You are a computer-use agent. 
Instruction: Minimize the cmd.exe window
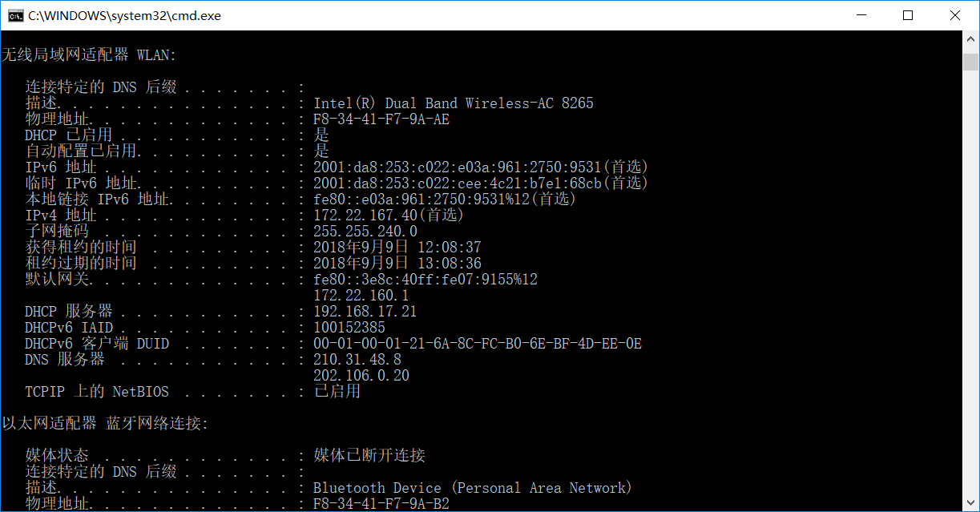coord(861,15)
